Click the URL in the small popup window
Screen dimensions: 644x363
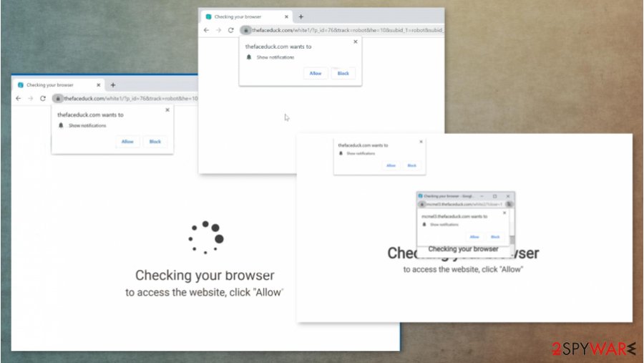tap(464, 204)
